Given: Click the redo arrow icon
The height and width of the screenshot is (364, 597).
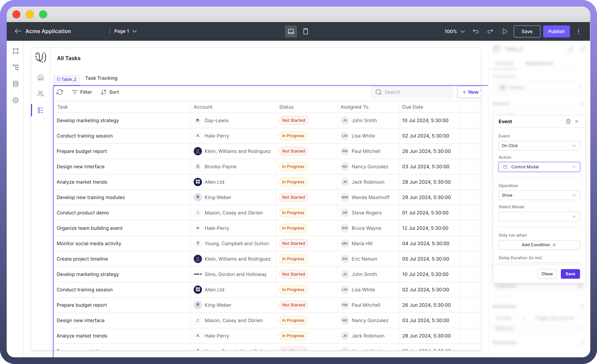Looking at the screenshot, I should tap(490, 31).
